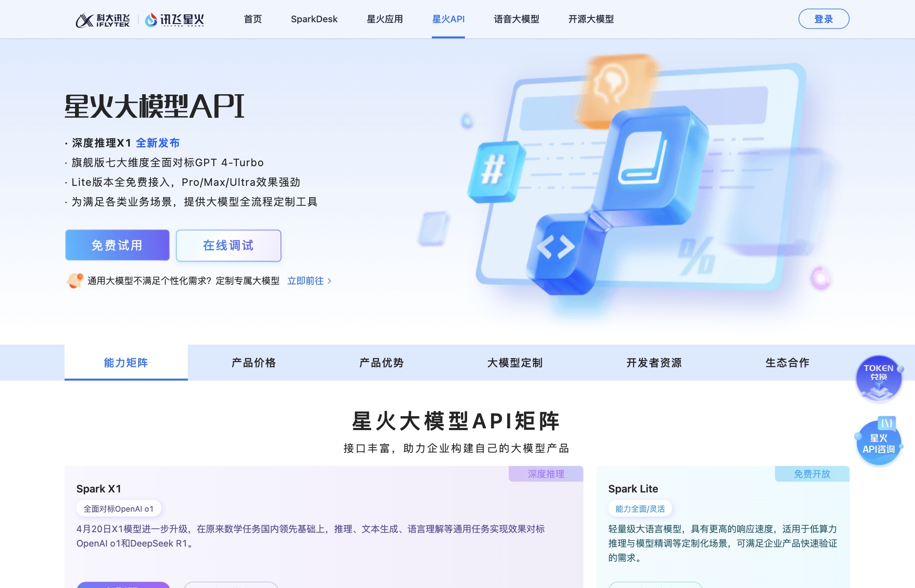Click the 旗舰版七大维度全面对标GPT 4-Turbo bullet
The width and height of the screenshot is (915, 588).
pyautogui.click(x=167, y=163)
